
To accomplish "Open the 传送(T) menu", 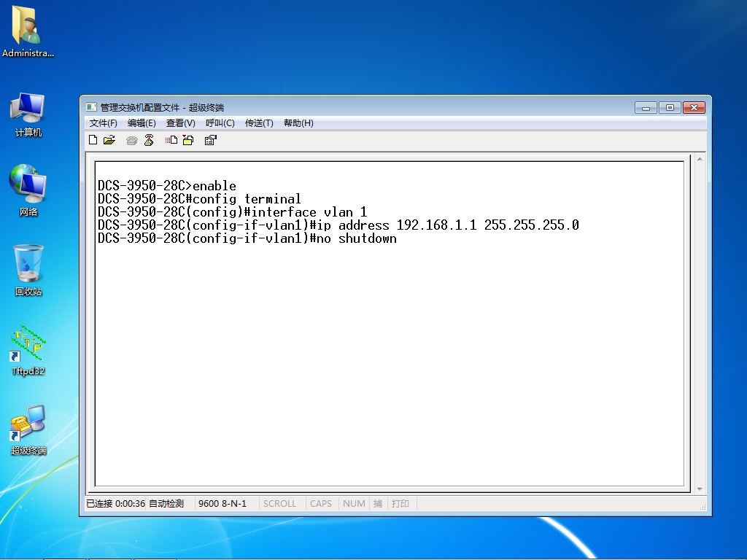I will tap(259, 122).
